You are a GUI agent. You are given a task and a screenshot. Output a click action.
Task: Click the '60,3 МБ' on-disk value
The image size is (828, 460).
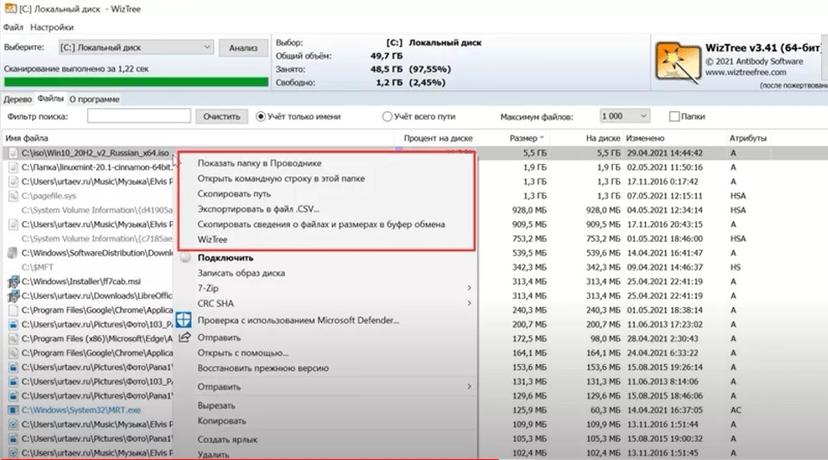coord(603,410)
